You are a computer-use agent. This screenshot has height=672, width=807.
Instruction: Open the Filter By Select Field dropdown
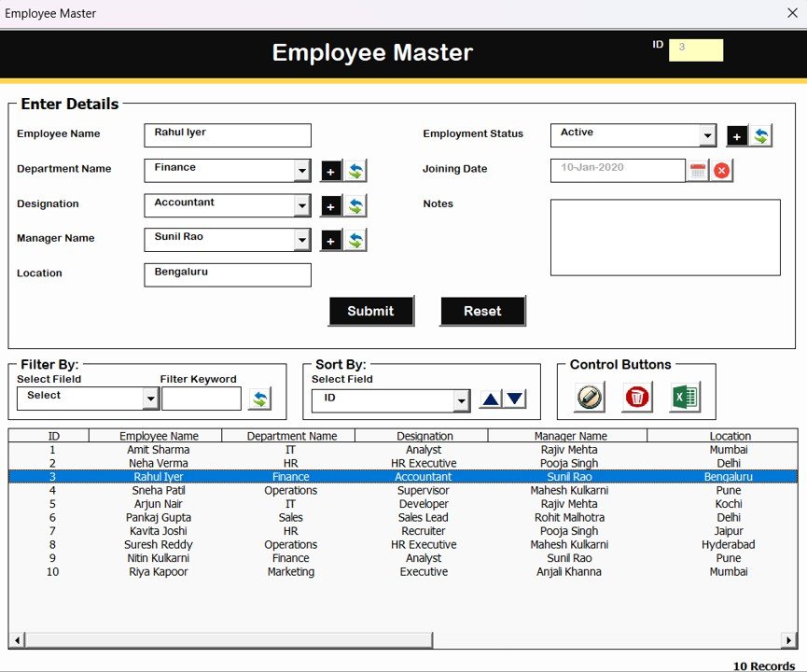point(150,399)
